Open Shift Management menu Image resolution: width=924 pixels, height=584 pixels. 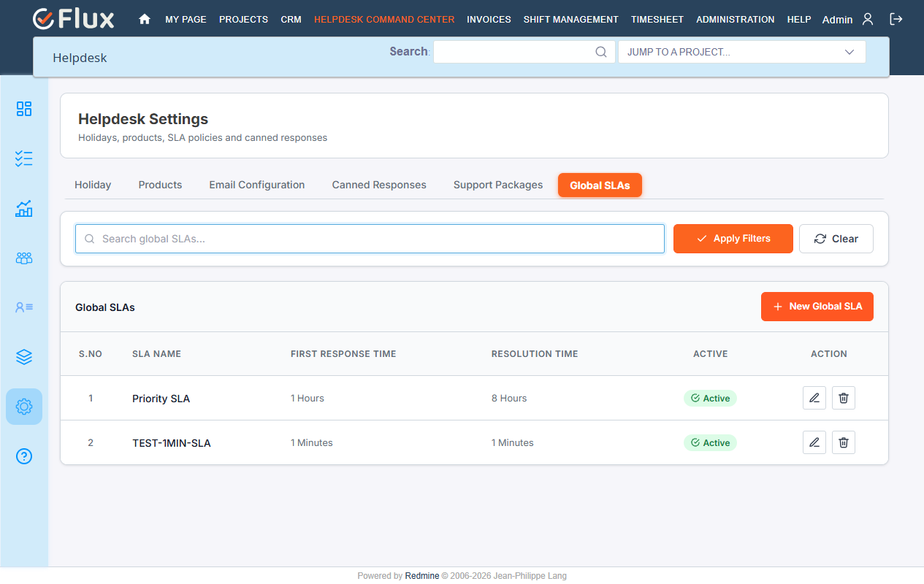tap(570, 20)
